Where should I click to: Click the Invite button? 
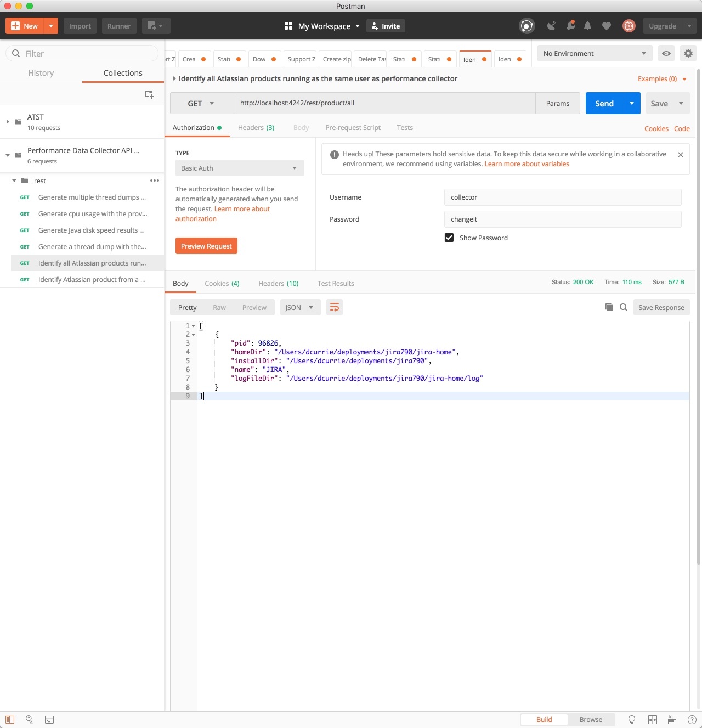(x=386, y=26)
